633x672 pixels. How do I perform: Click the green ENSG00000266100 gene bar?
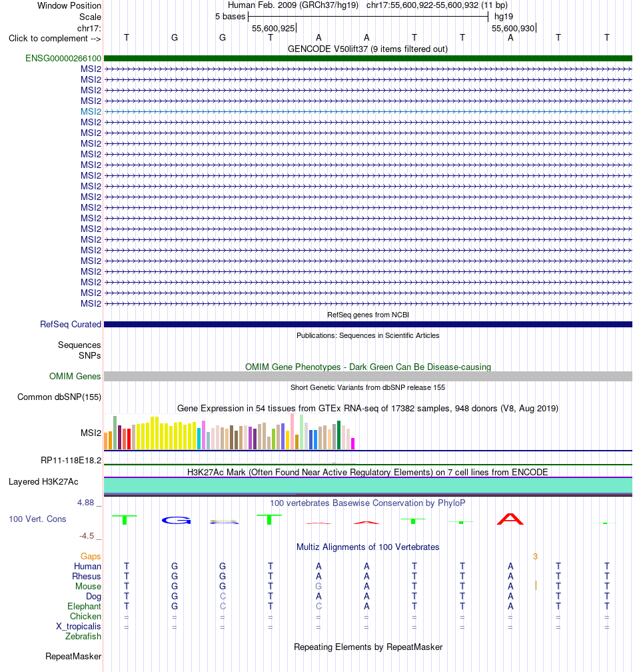click(368, 58)
